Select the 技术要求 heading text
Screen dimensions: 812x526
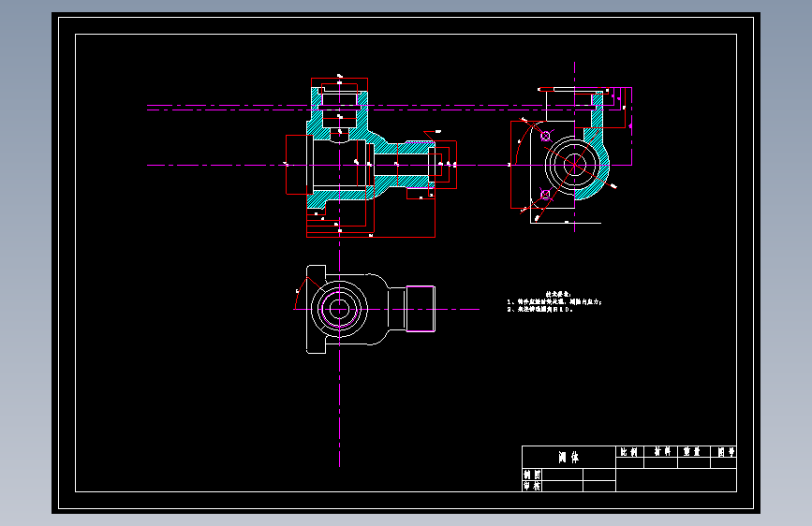tap(558, 294)
